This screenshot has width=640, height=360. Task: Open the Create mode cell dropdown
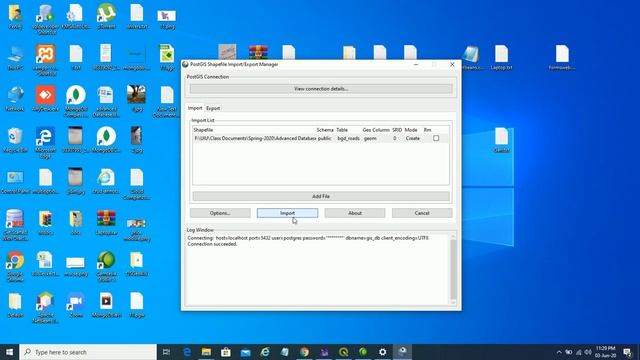(413, 138)
